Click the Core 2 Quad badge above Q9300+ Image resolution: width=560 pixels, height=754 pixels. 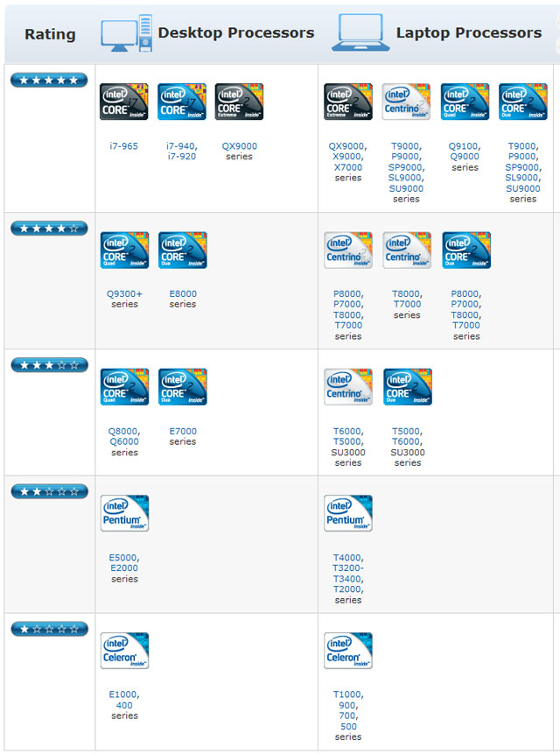click(x=124, y=250)
